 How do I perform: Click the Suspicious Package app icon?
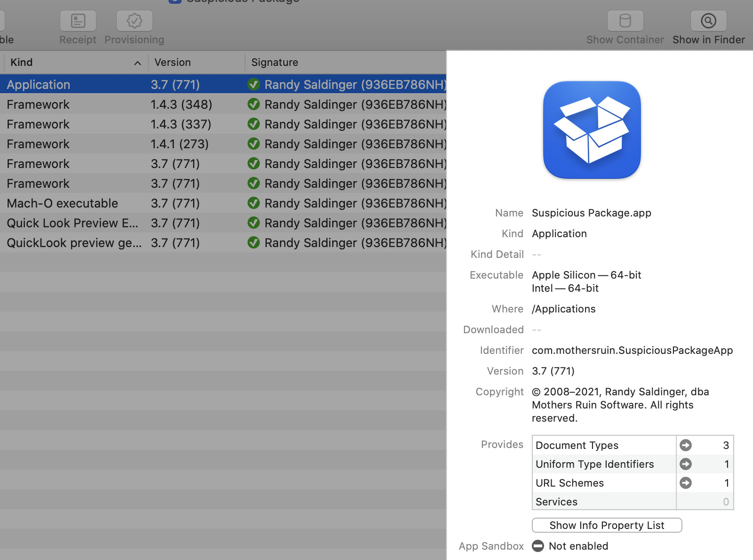(x=592, y=130)
